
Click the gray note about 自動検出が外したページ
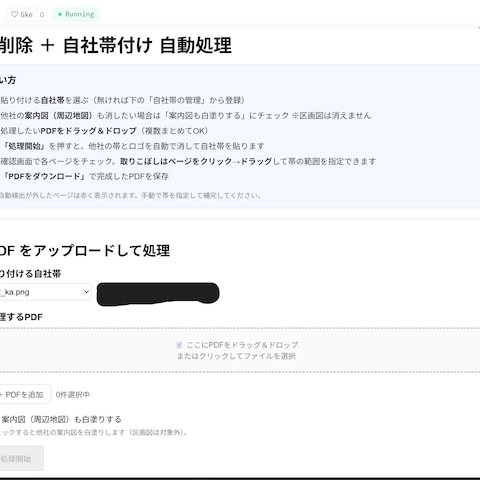(x=130, y=195)
